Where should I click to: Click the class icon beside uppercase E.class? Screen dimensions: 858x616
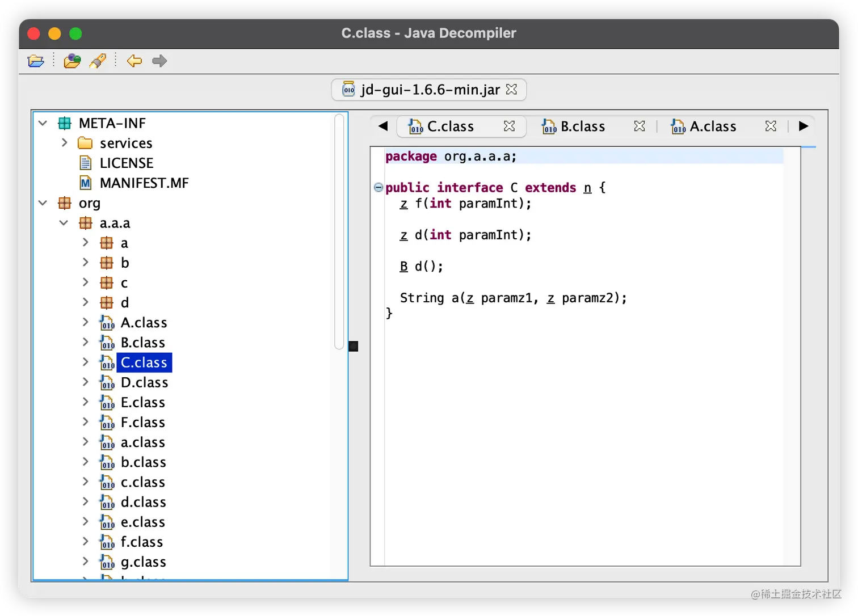(x=107, y=402)
